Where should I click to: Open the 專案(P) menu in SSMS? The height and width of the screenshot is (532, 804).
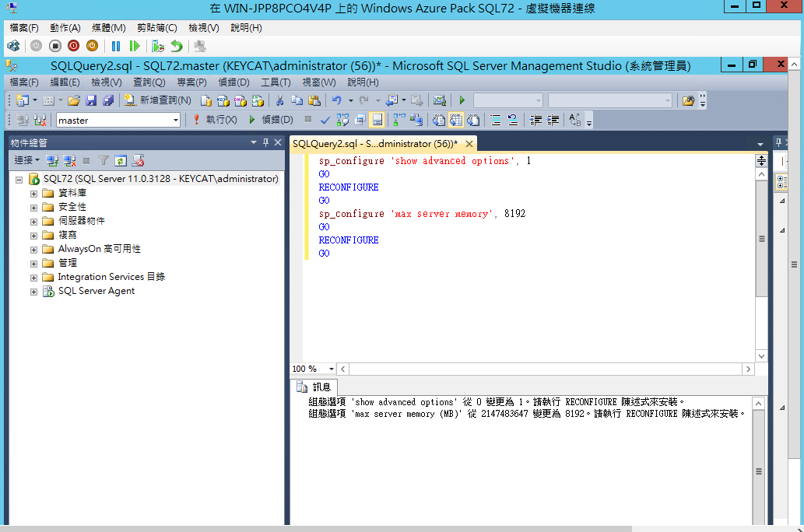coord(191,82)
